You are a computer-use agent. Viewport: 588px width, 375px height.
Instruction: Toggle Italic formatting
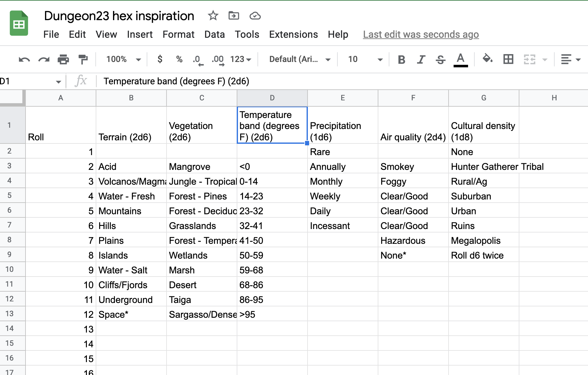421,59
